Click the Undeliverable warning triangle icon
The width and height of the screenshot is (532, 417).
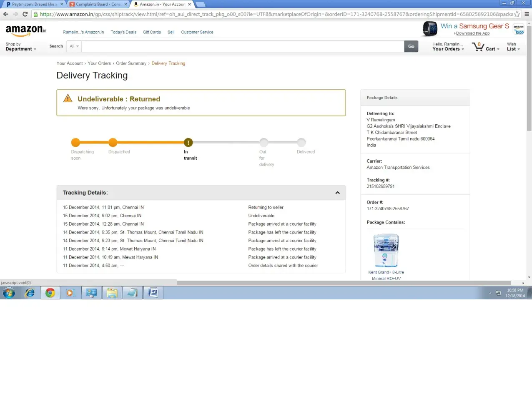point(68,98)
